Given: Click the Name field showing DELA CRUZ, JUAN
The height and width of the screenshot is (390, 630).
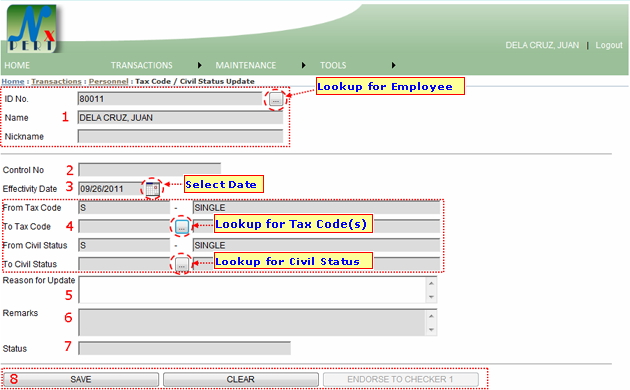Looking at the screenshot, I should click(180, 118).
